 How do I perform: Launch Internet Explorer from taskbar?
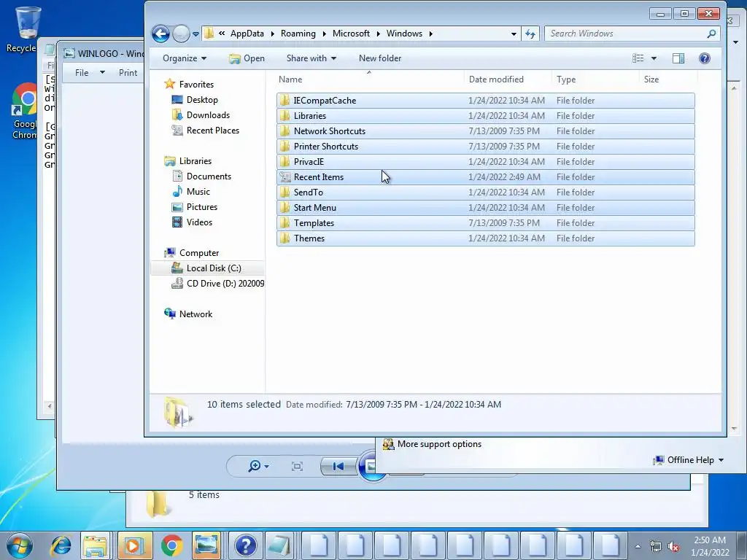[61, 545]
